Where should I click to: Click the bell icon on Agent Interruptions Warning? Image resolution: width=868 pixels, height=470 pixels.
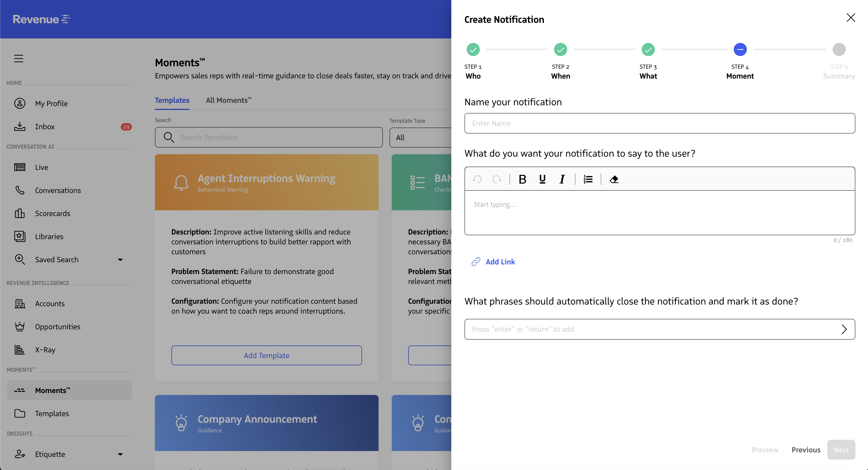pos(181,183)
